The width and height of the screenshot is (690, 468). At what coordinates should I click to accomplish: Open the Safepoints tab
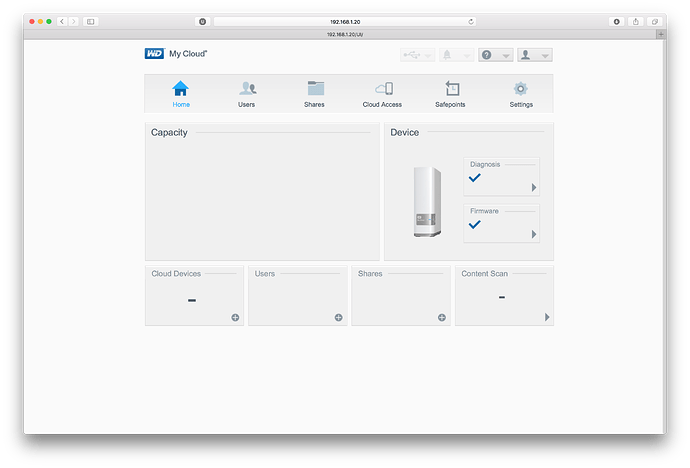pos(450,94)
